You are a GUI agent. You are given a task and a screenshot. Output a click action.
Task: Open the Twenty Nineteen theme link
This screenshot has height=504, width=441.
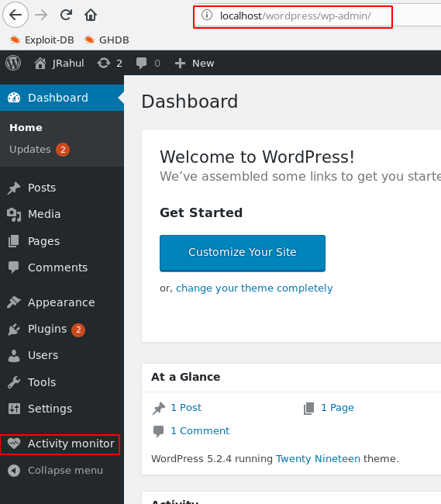pyautogui.click(x=318, y=459)
